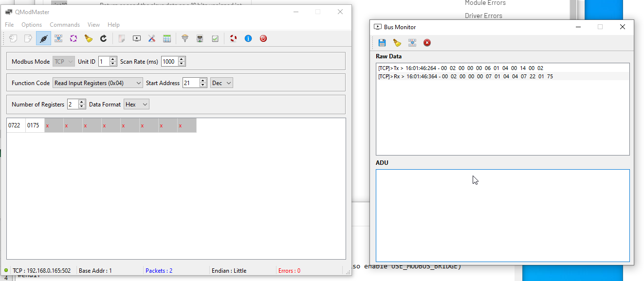This screenshot has width=644, height=281.
Task: Open settings using the wrench-and-screwdriver icon
Action: pos(151,38)
